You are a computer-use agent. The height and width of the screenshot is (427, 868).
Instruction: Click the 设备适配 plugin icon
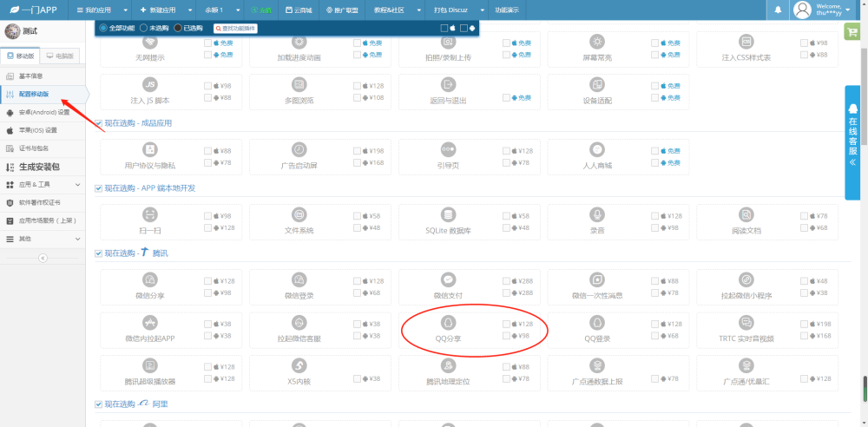pyautogui.click(x=597, y=85)
